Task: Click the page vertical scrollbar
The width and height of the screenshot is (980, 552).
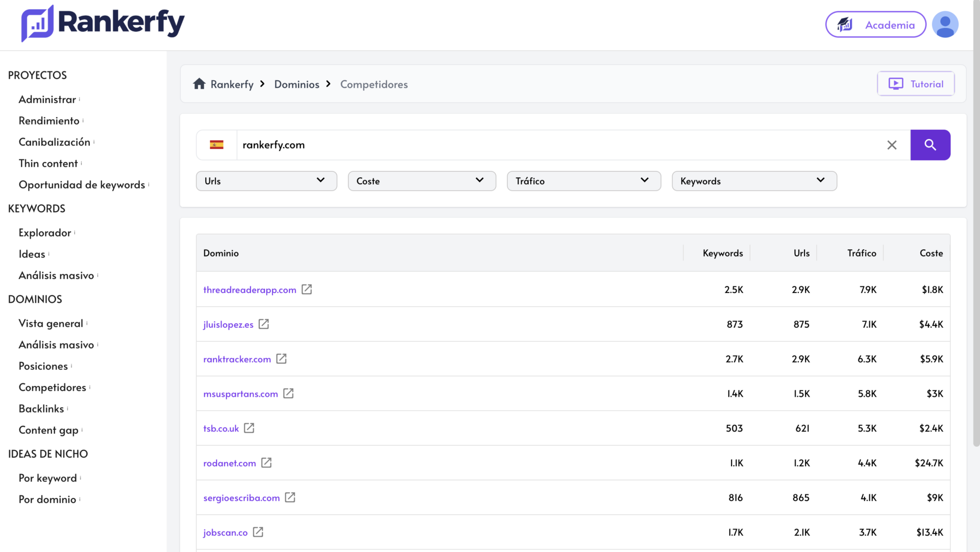Action: pyautogui.click(x=976, y=225)
